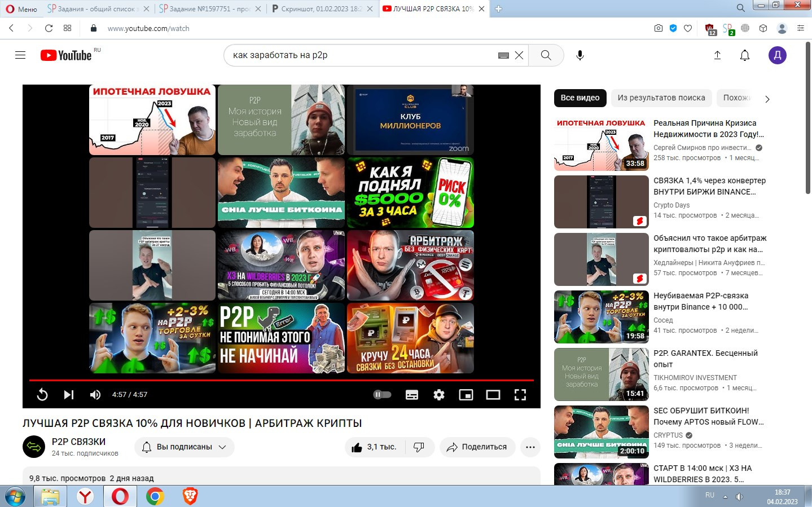Expand the Вы подписаны subscription dropdown
812x507 pixels.
(x=185, y=447)
